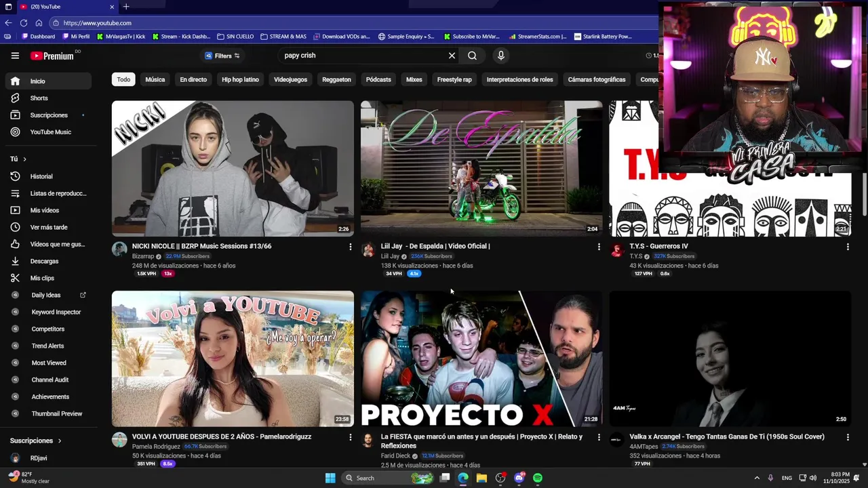Screen dimensions: 868x488
Task: Select the Reggaeton chip
Action: click(x=336, y=79)
